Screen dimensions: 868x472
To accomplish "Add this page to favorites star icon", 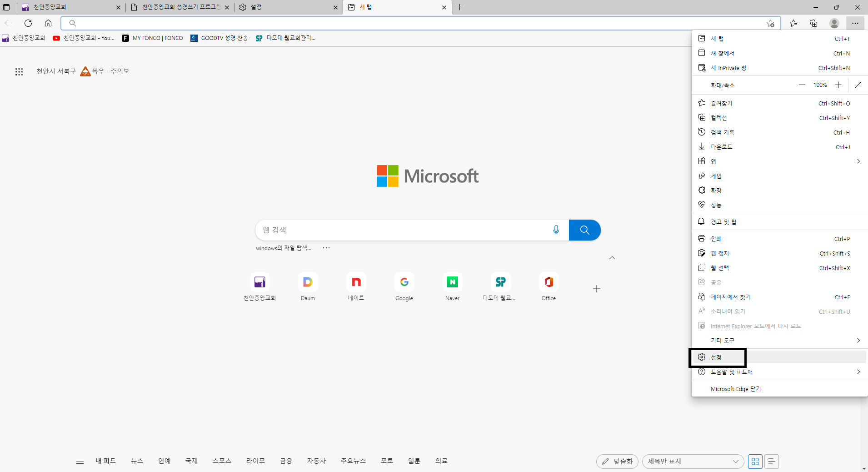I will 770,23.
